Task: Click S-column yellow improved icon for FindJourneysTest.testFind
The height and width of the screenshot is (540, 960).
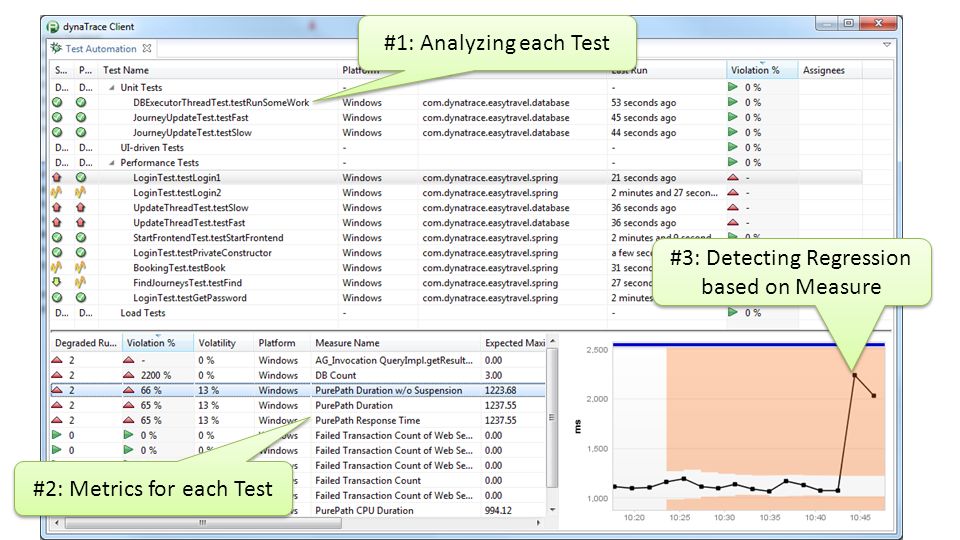Action: [57, 282]
